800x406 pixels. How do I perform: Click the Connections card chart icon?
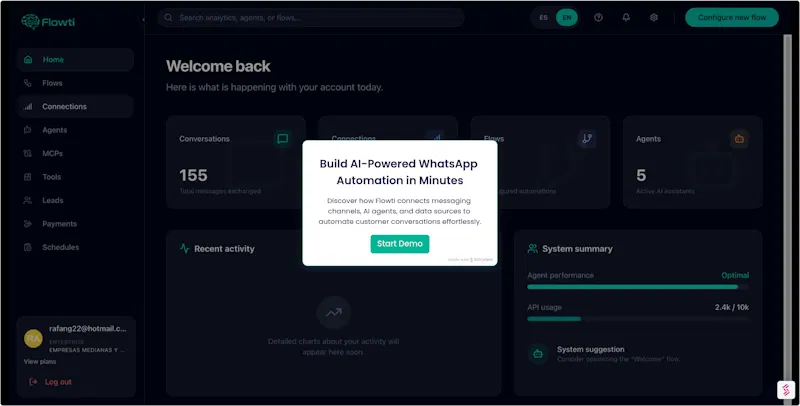point(435,136)
